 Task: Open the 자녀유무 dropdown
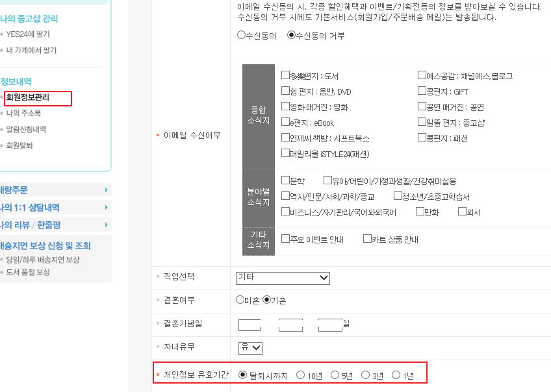[x=250, y=348]
